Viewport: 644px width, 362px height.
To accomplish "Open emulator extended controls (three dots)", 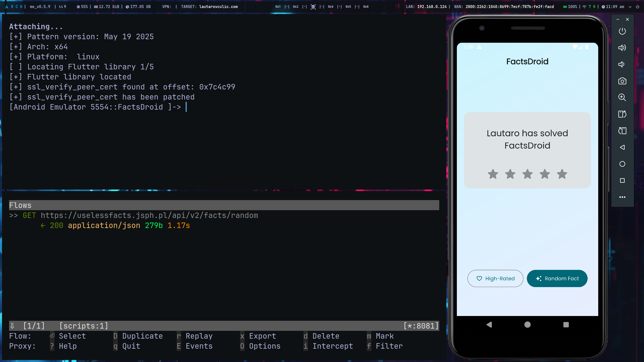I will 622,197.
